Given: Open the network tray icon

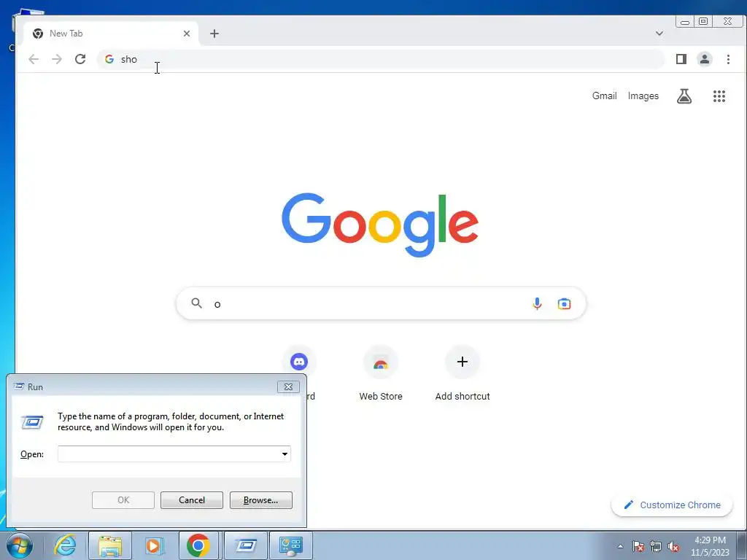Looking at the screenshot, I should coord(656,546).
